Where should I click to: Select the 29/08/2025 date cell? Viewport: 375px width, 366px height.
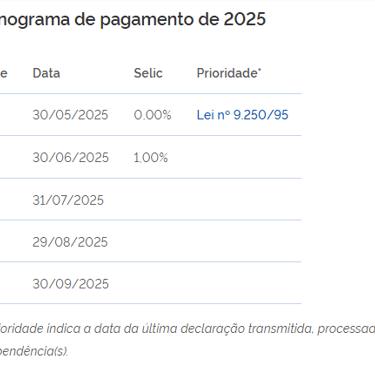70,242
